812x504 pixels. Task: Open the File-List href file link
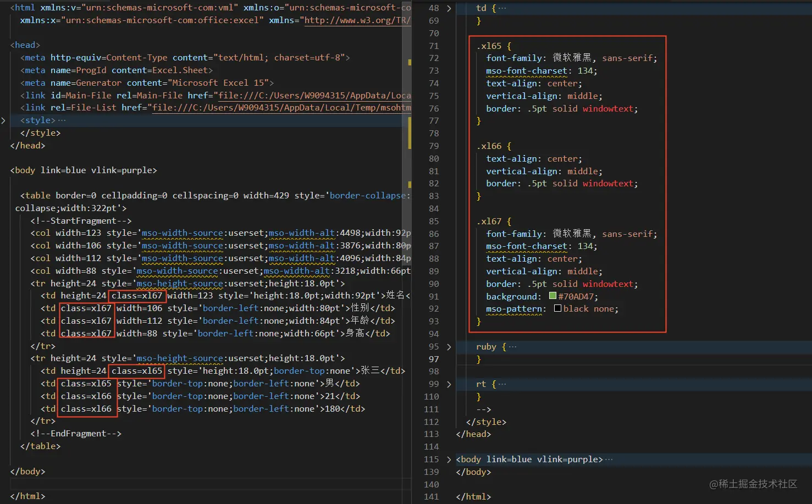click(281, 108)
